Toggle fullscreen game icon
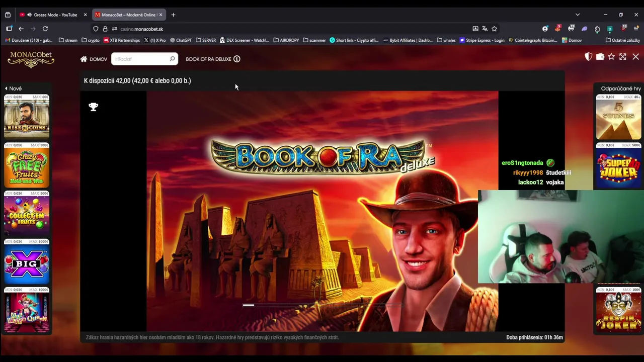644x362 pixels. click(623, 57)
